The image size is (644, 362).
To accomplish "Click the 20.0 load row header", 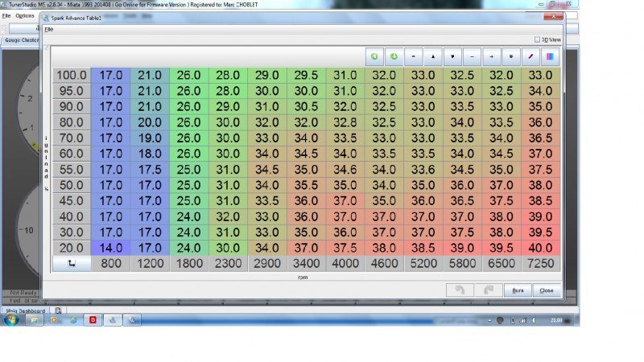I will point(72,248).
